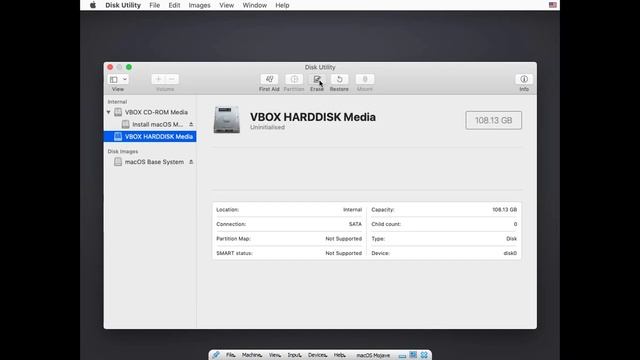The image size is (640, 360).
Task: Open the VirtualBox mini-toolbar View menu
Action: pos(274,355)
